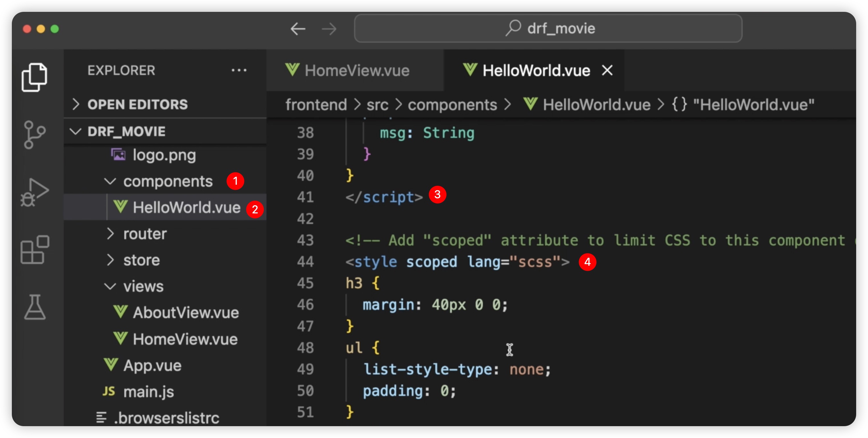Screen dimensions: 868x438
Task: Click the closing </script> tag
Action: click(x=384, y=197)
